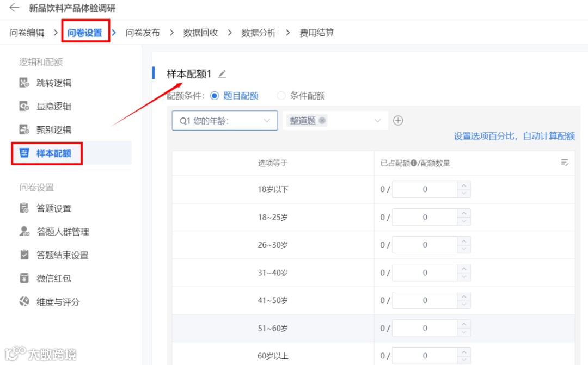Open the 答题结束设置 clipboard icon

tap(24, 255)
